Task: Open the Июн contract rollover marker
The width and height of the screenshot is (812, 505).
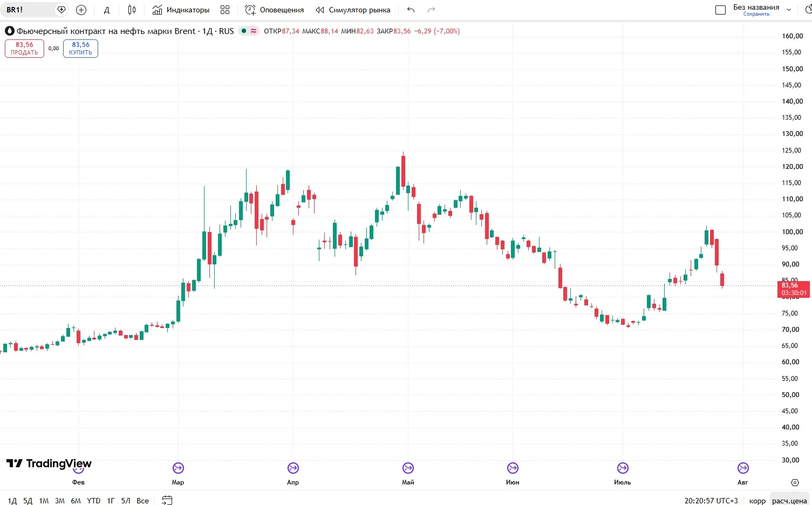Action: tap(513, 468)
